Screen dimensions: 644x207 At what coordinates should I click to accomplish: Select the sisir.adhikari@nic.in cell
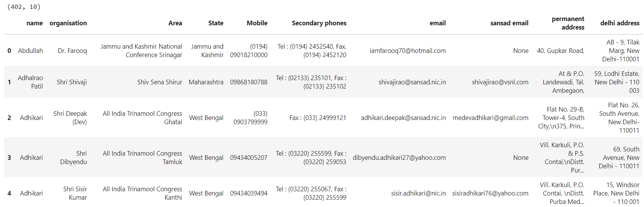pos(418,193)
